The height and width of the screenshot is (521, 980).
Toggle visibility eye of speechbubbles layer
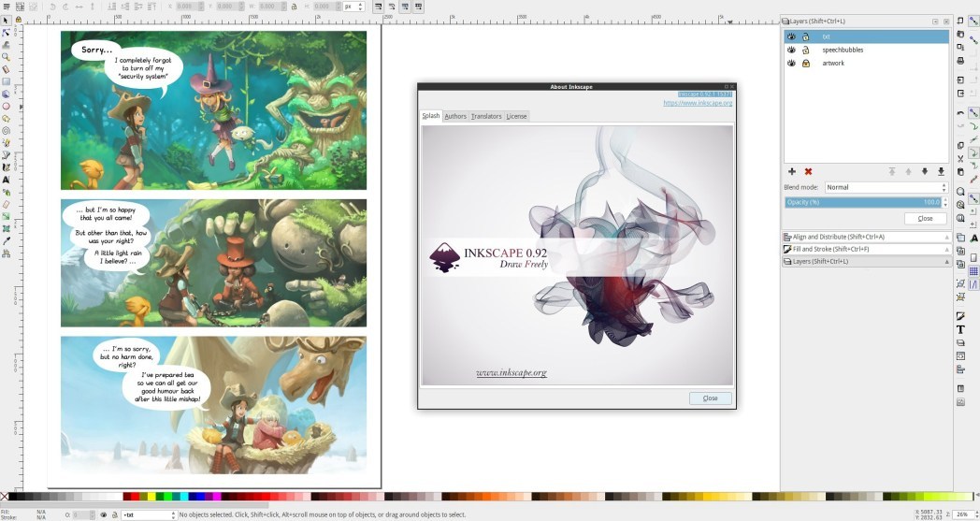coord(791,50)
